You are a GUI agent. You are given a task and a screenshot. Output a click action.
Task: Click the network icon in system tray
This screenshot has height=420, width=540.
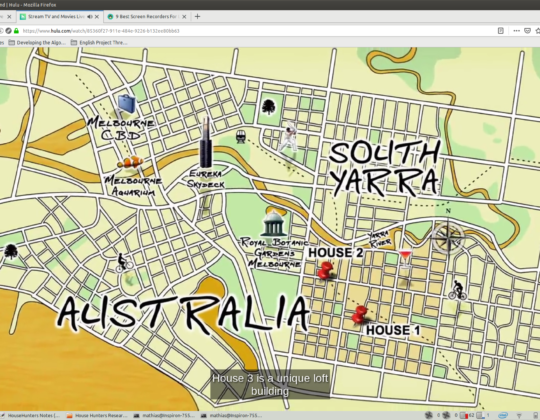pyautogui.click(x=519, y=416)
